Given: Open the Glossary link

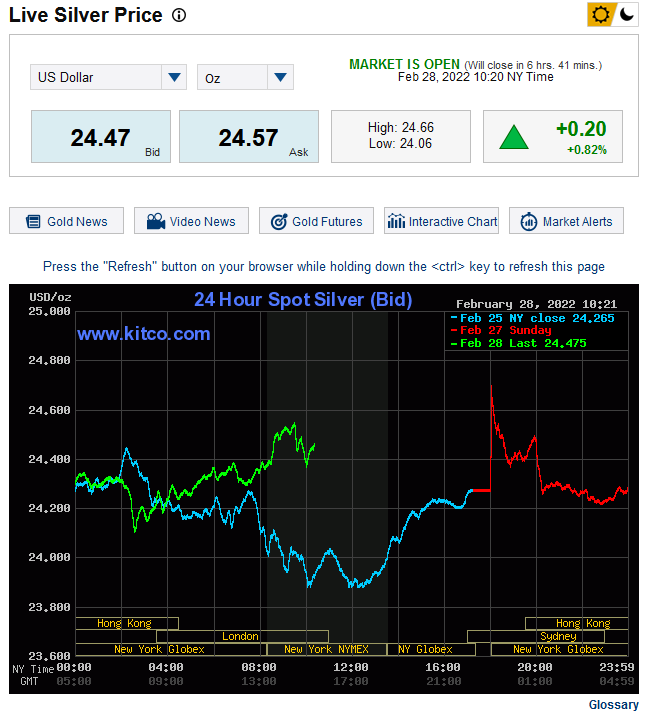Looking at the screenshot, I should point(613,704).
